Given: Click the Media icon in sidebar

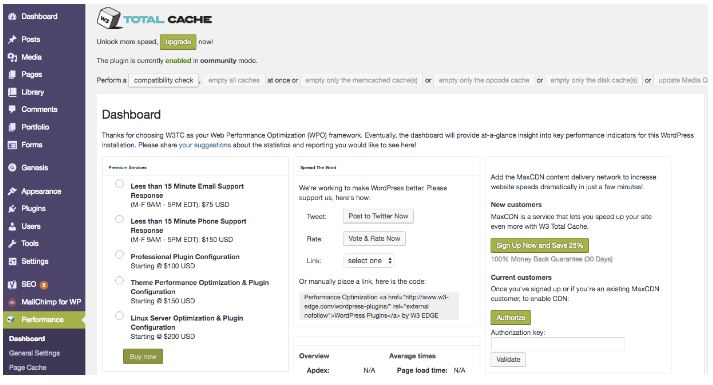Looking at the screenshot, I should [12, 57].
